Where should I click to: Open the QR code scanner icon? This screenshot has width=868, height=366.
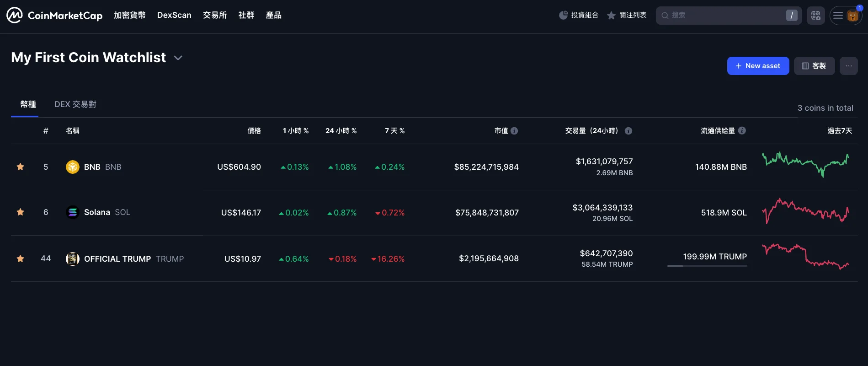pos(815,16)
